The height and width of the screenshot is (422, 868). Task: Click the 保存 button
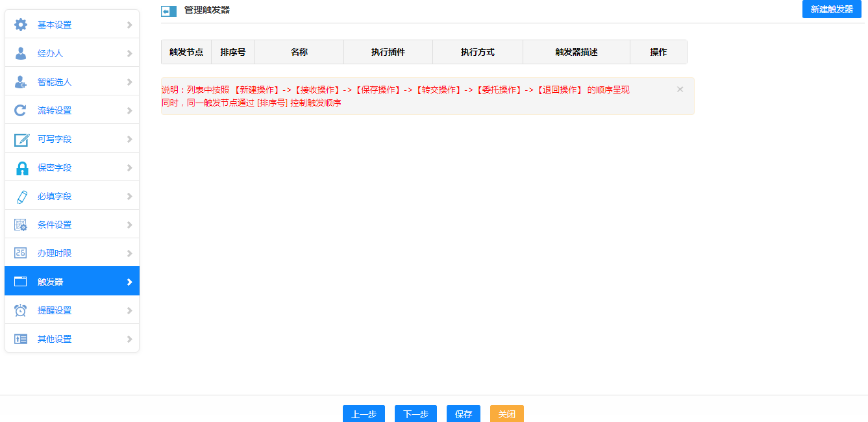pyautogui.click(x=464, y=414)
